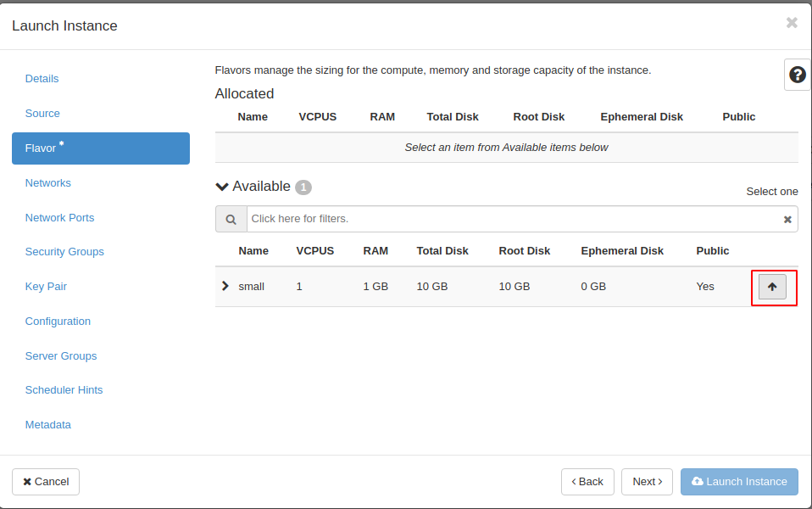
Task: Open the Details step
Action: 42,79
